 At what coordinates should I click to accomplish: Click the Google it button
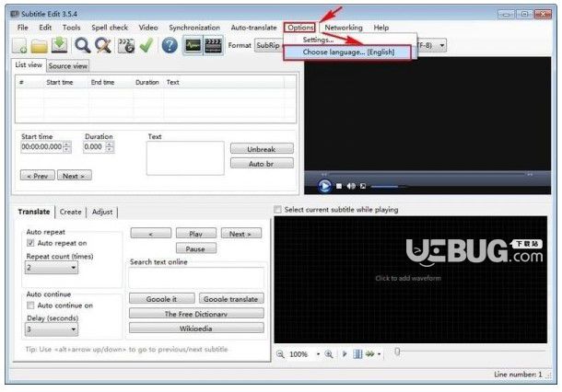click(161, 298)
